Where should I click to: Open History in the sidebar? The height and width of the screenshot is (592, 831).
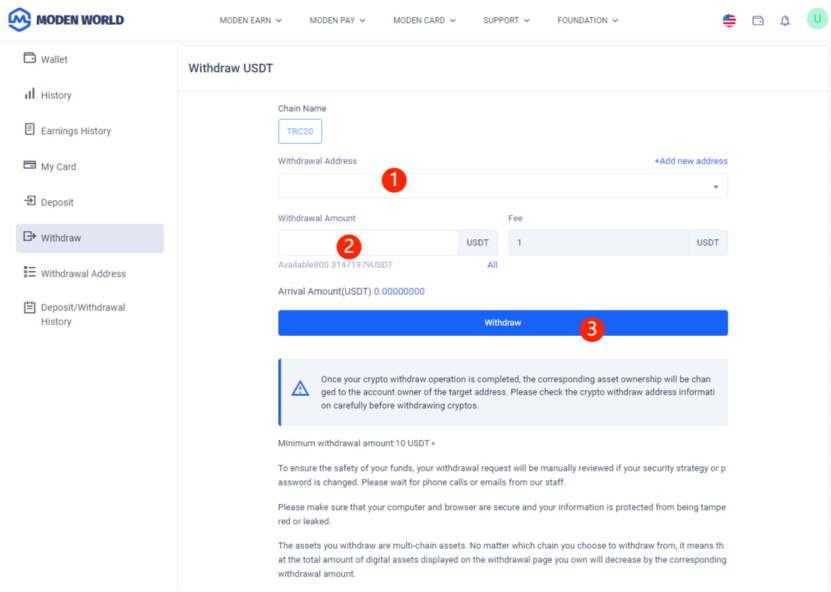tap(56, 95)
